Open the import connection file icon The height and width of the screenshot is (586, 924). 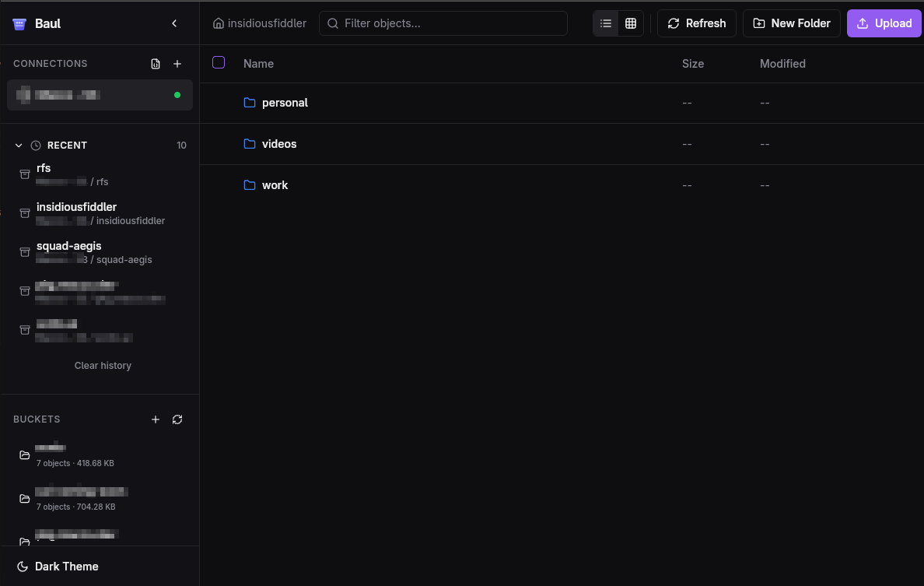coord(155,64)
